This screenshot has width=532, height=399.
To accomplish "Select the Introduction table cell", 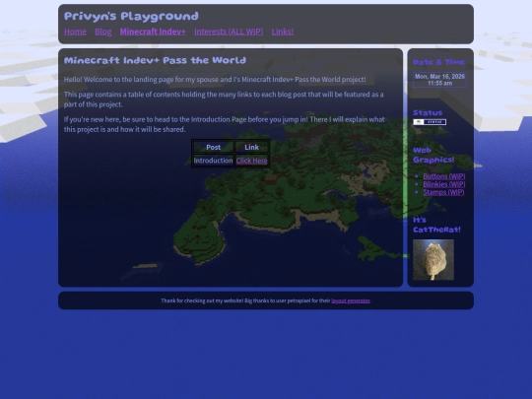I will (x=213, y=161).
